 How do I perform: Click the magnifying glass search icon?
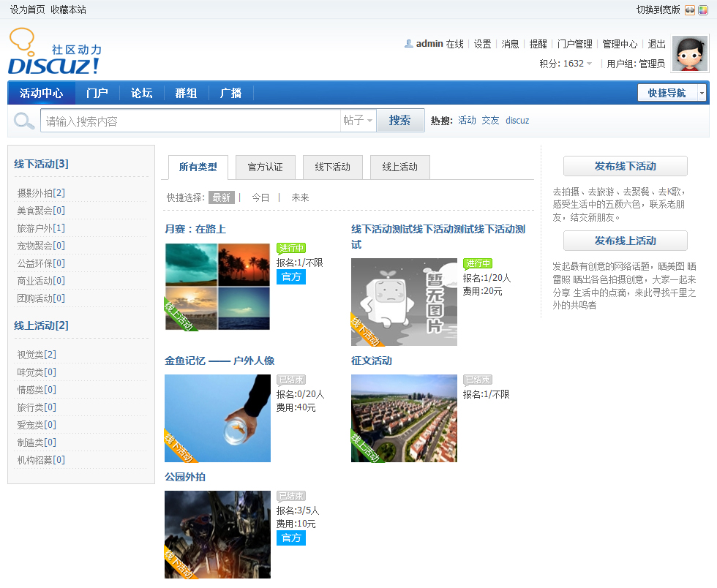click(x=24, y=121)
